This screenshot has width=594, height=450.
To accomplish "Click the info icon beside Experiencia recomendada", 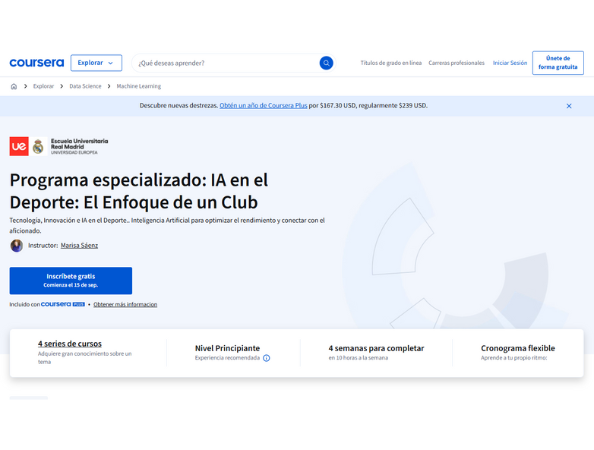I will pyautogui.click(x=267, y=358).
